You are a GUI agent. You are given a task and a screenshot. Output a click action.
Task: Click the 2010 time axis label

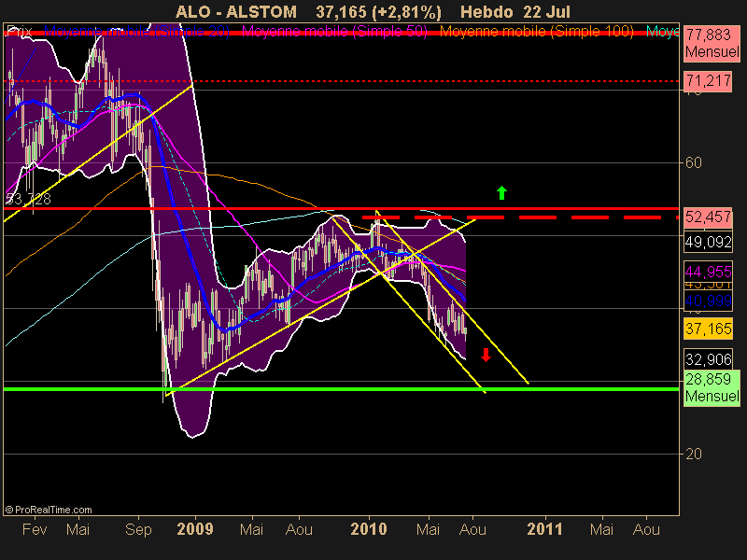click(369, 529)
